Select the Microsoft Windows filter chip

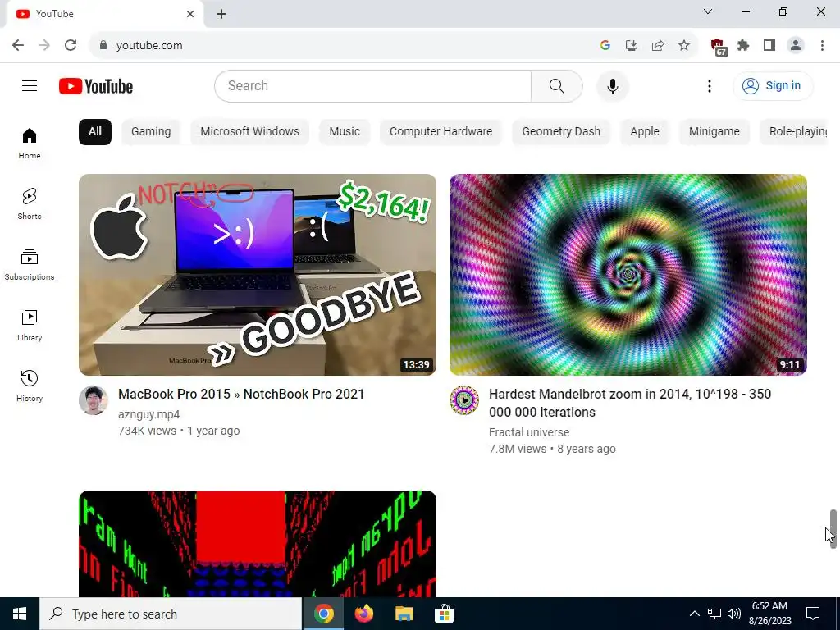[249, 132]
